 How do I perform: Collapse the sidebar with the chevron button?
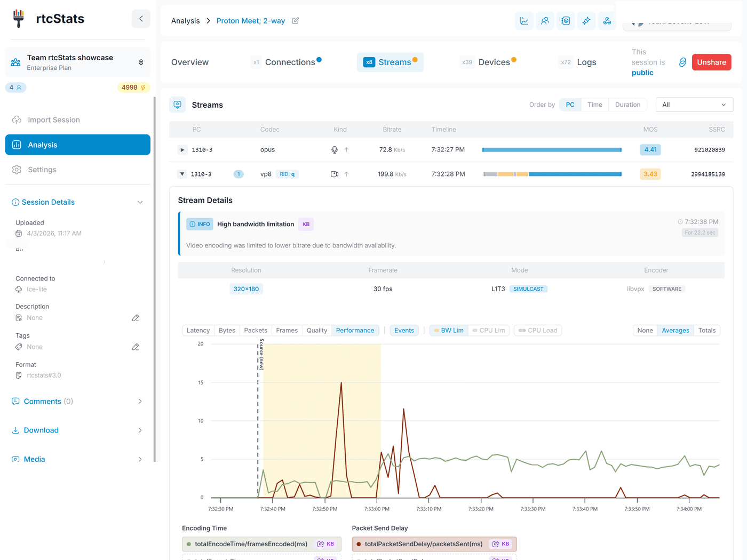[141, 19]
